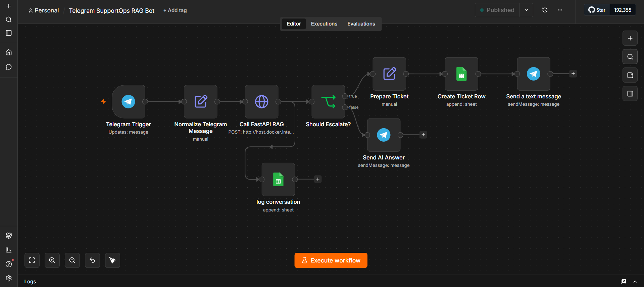This screenshot has height=287, width=644.
Task: Open the Personal project link
Action: 44,10
